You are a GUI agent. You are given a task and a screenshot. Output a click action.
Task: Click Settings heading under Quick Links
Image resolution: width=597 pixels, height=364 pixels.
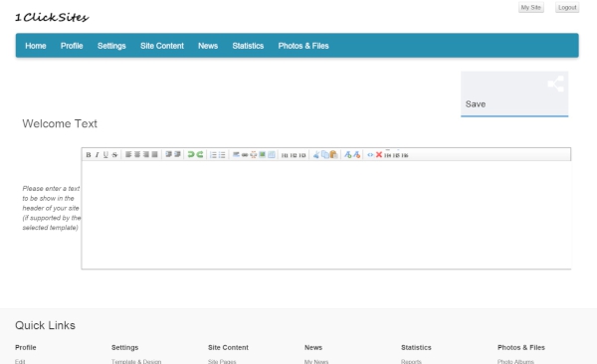tap(125, 348)
